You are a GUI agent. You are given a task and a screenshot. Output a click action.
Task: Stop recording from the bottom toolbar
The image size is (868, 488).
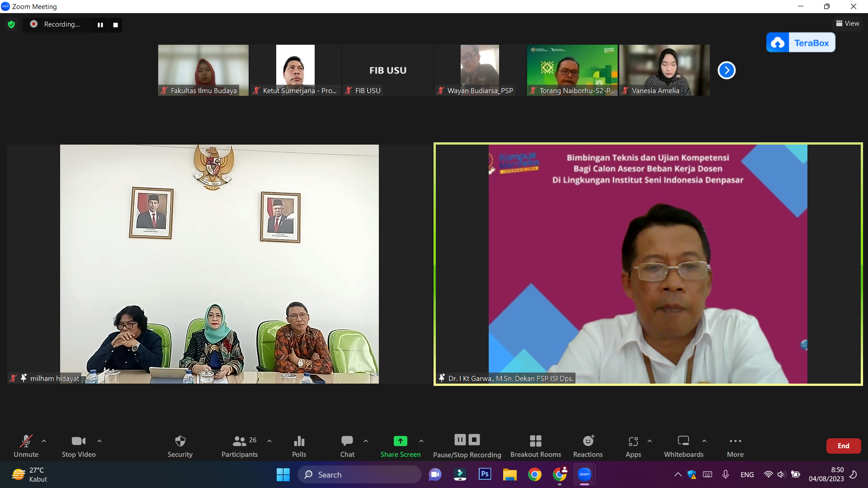point(474,440)
